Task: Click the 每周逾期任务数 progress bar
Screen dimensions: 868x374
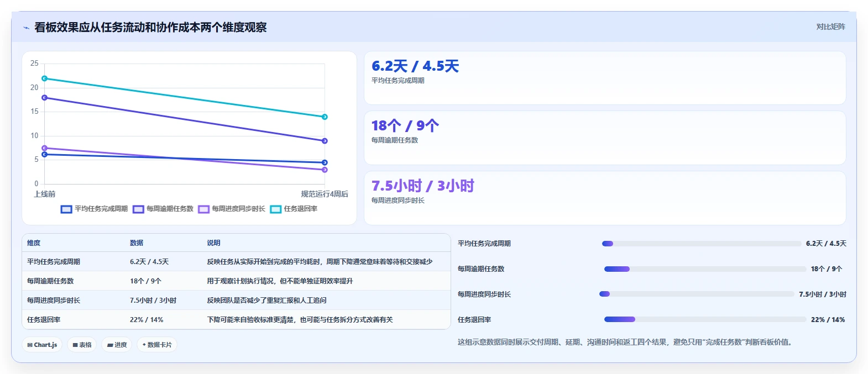Action: 705,269
